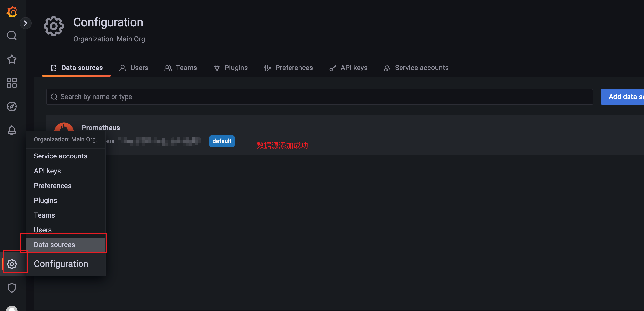This screenshot has width=644, height=311.
Task: Open the Starred dashboards star icon
Action: coord(12,59)
